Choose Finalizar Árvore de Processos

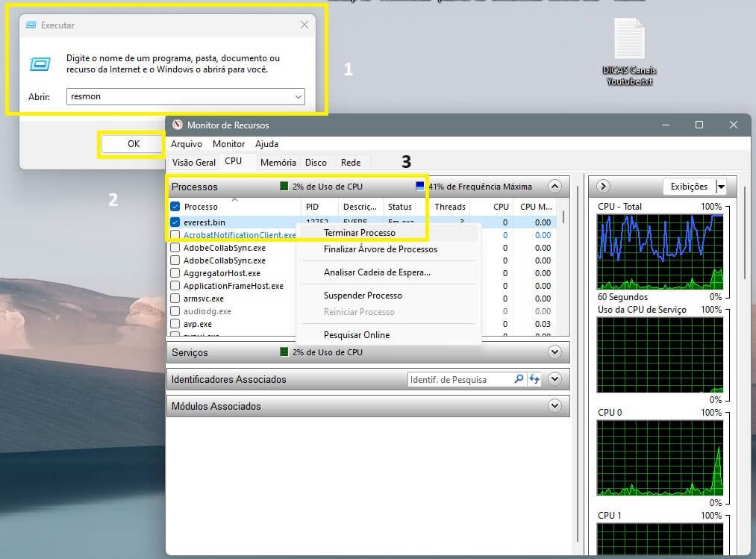(x=389, y=249)
